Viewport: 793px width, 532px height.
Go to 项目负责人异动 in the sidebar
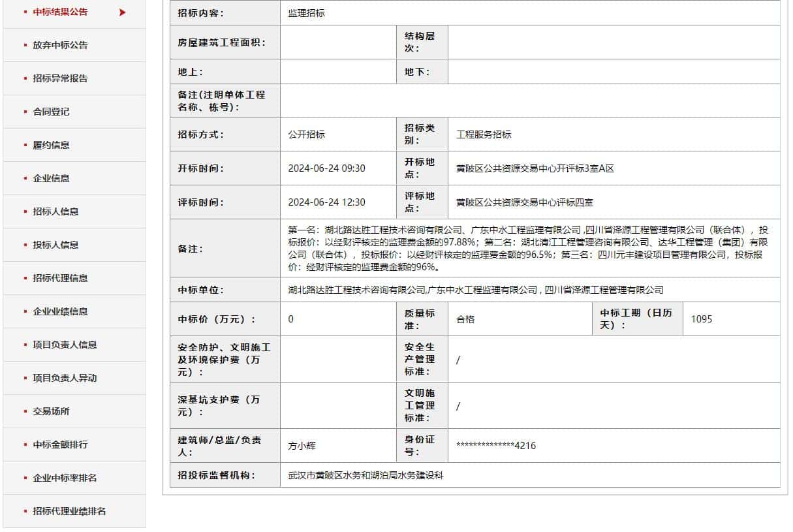pos(65,378)
